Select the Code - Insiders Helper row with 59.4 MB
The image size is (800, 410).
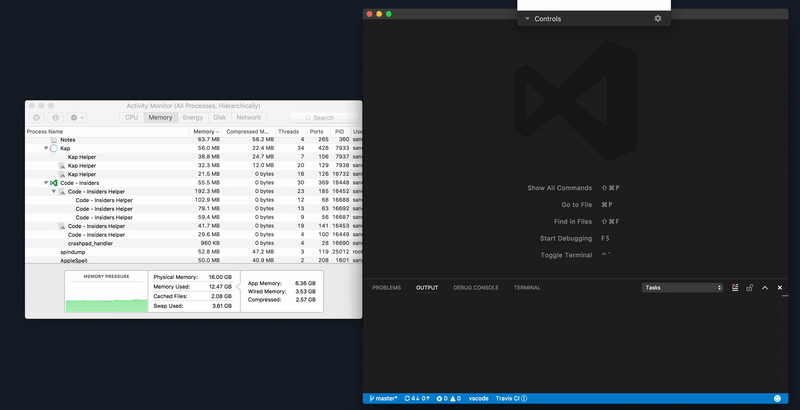[194, 217]
